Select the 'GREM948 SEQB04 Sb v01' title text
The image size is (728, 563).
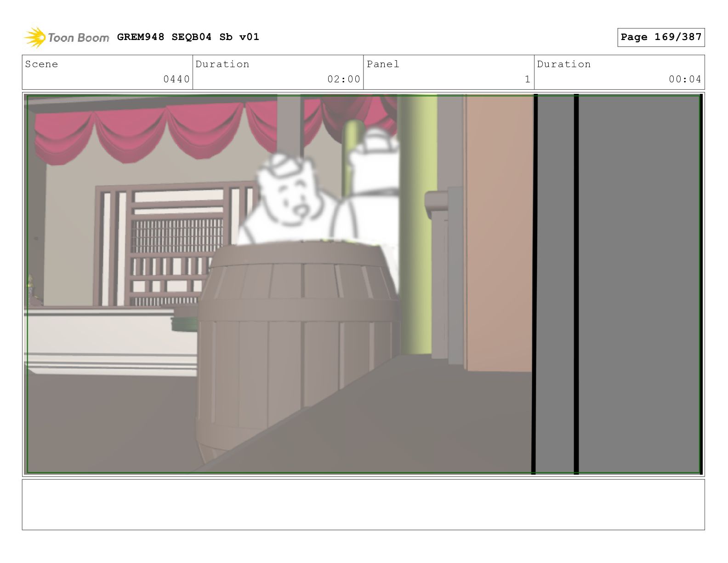[x=188, y=37]
